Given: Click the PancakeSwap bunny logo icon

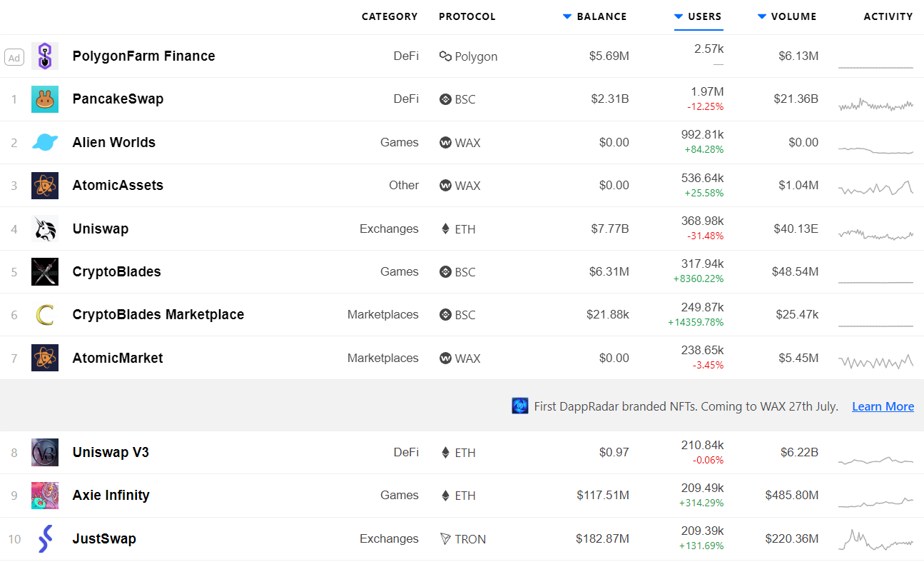Looking at the screenshot, I should coord(45,99).
